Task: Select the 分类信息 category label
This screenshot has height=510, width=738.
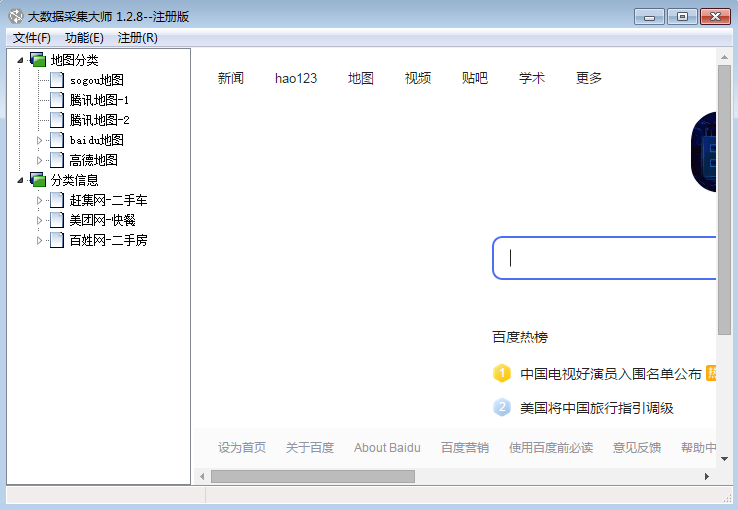Action: [74, 180]
